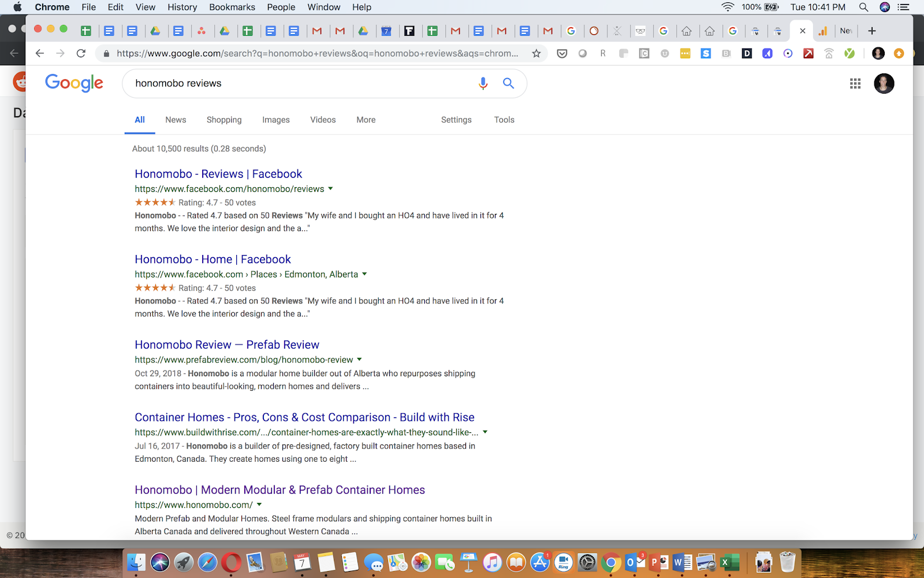Bookmark this page with the star icon
This screenshot has width=924, height=578.
pyautogui.click(x=536, y=53)
